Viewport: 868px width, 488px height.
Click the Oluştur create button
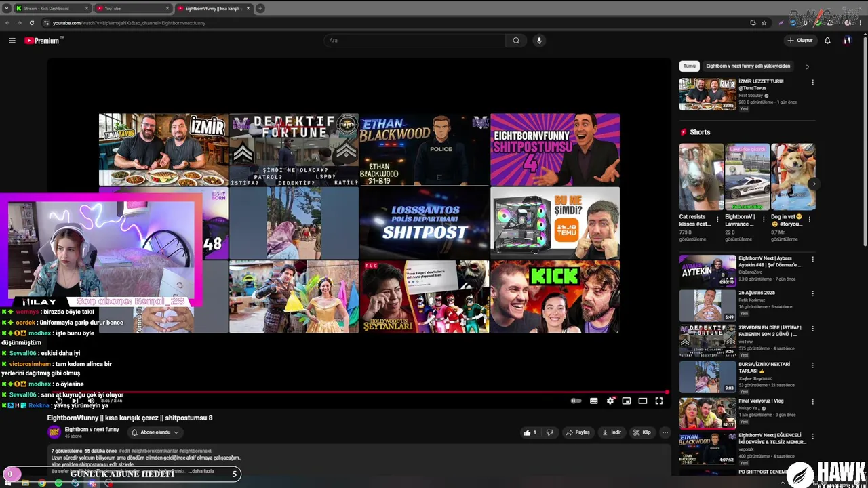point(800,41)
